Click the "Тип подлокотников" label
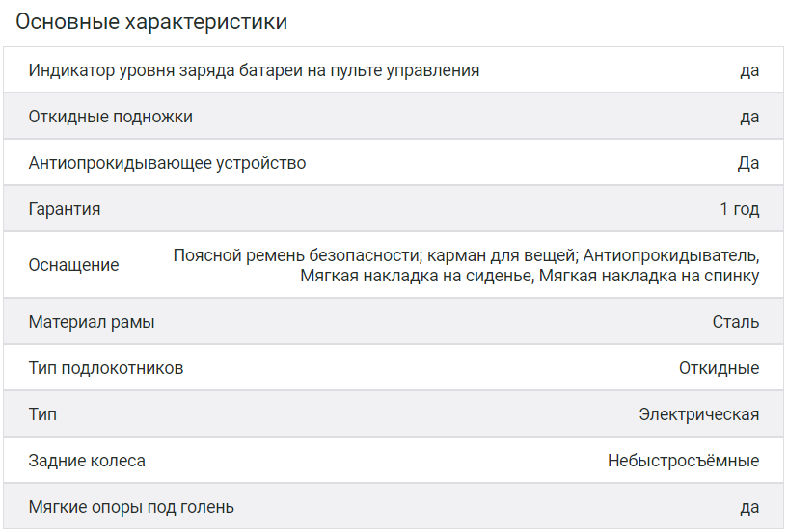The height and width of the screenshot is (532, 788). (106, 368)
